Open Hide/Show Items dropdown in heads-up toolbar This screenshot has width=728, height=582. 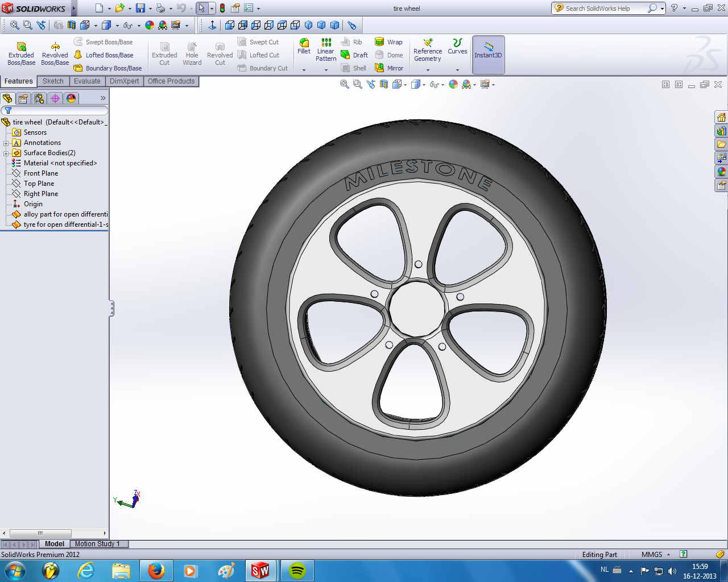(442, 85)
